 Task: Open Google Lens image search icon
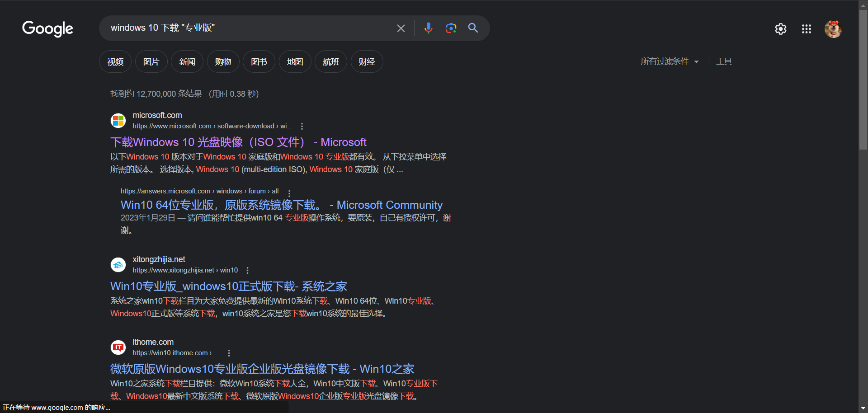click(451, 28)
